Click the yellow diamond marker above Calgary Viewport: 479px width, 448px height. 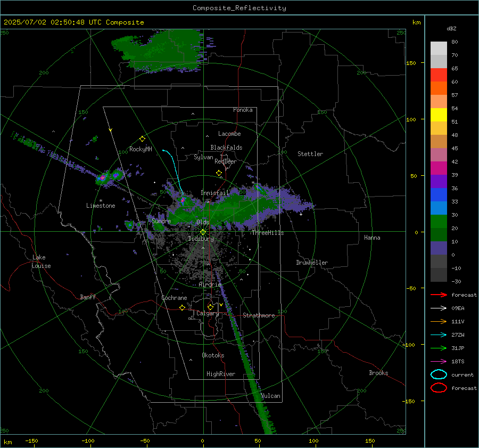(210, 307)
